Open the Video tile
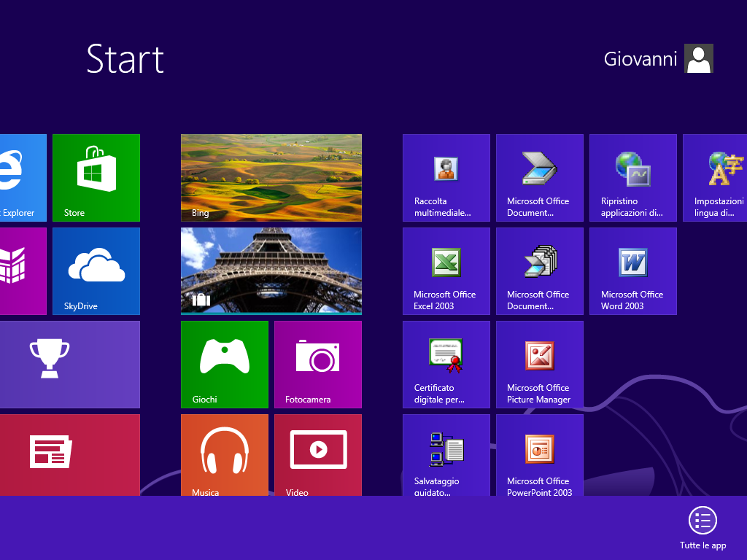Screen dimensions: 747x560 tap(318, 455)
